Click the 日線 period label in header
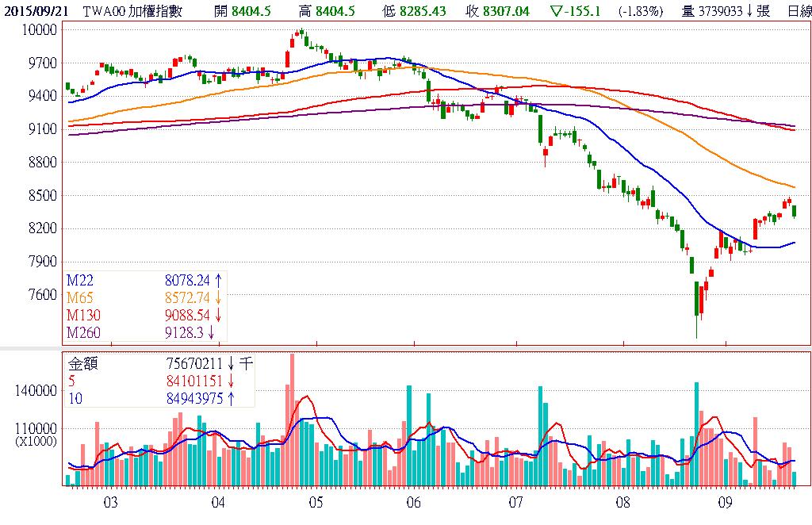The width and height of the screenshot is (812, 525). pos(799,12)
